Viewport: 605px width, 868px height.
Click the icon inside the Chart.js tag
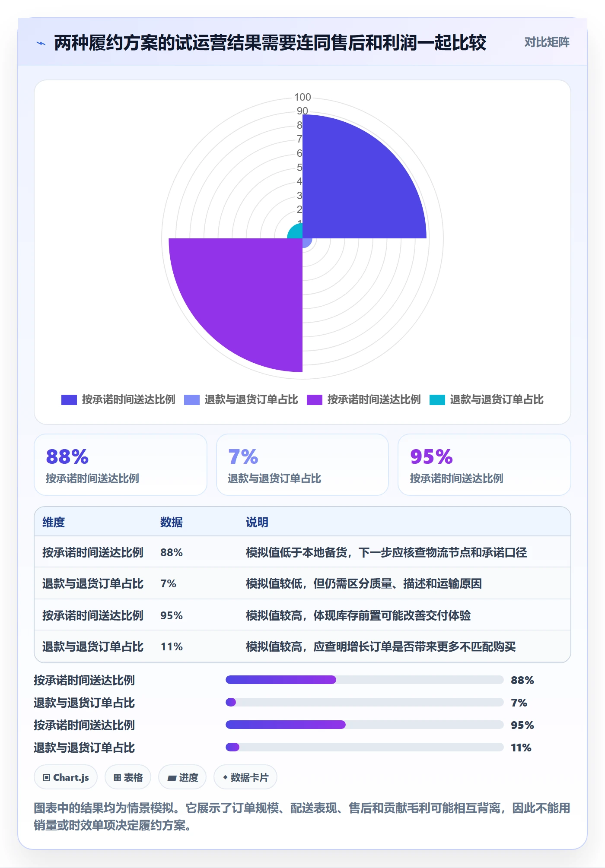(47, 778)
